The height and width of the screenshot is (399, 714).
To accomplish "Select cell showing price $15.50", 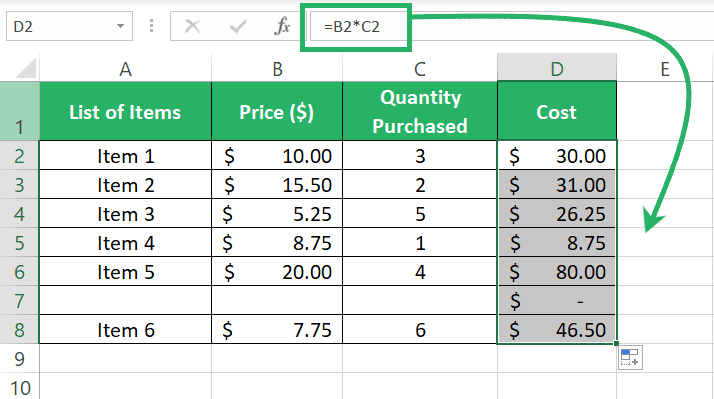I will pos(277,184).
